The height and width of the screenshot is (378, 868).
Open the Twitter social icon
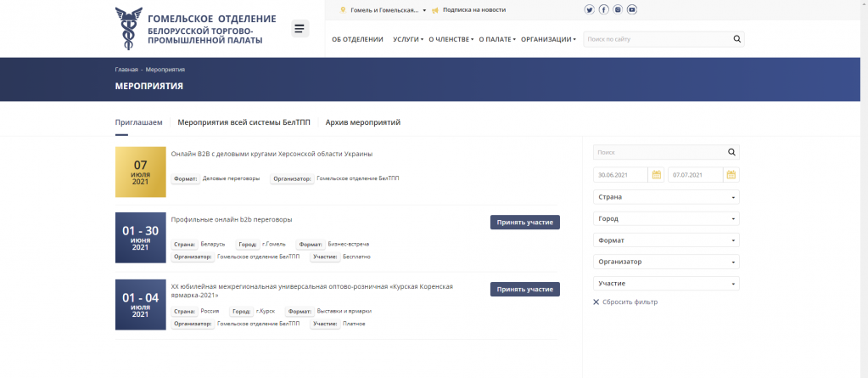click(x=590, y=9)
